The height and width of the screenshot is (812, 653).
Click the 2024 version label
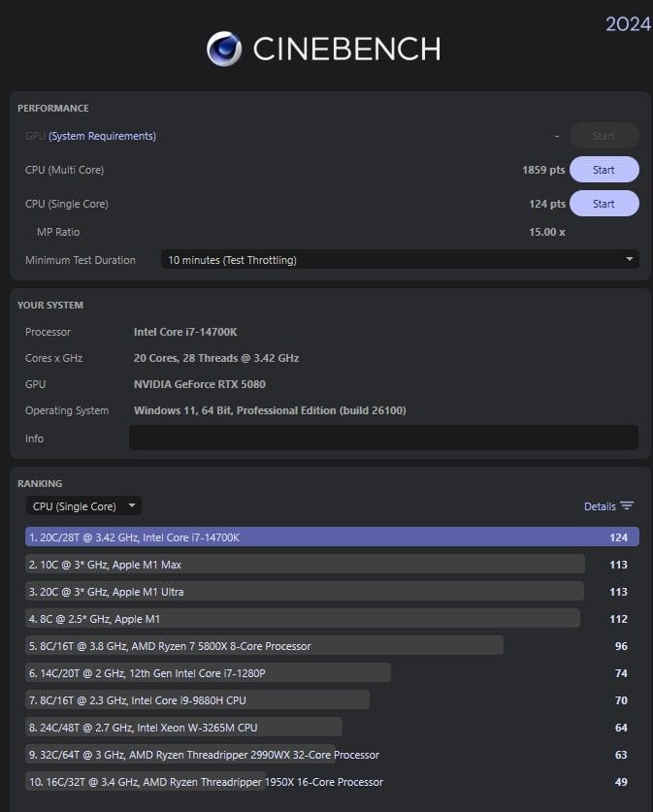click(628, 24)
